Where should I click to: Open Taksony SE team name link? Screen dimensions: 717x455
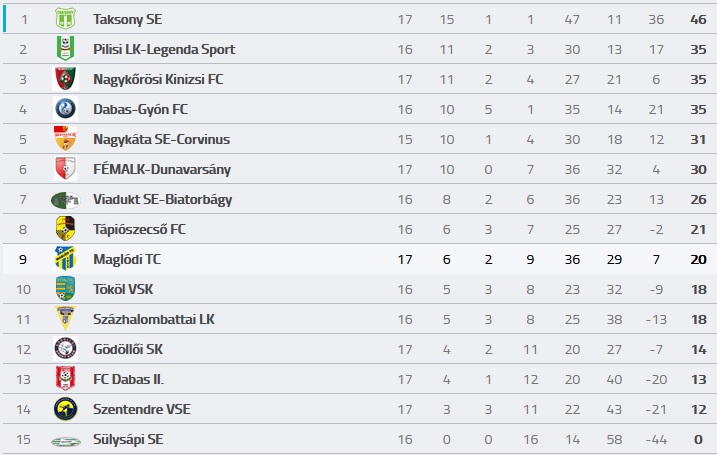click(128, 19)
